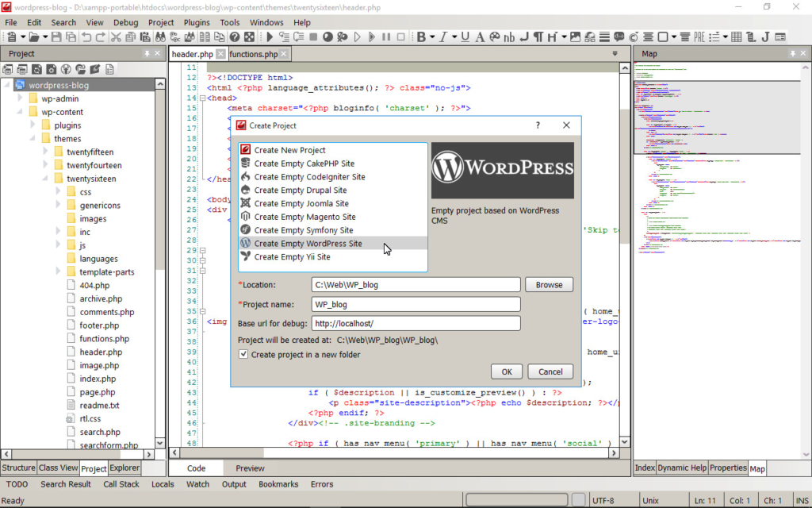Uncheck 'Create project in a new folder'

point(243,355)
